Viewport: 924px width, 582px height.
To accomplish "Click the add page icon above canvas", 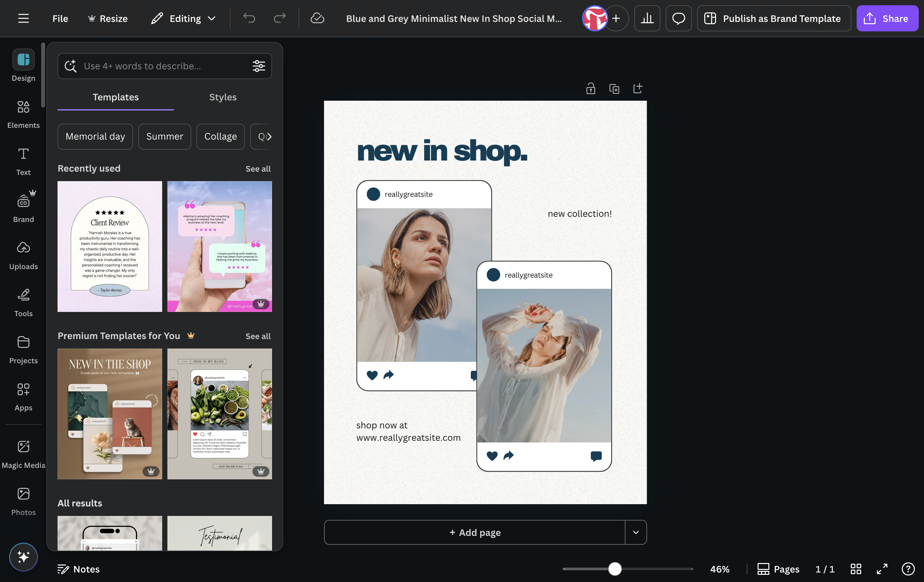I will pos(637,89).
